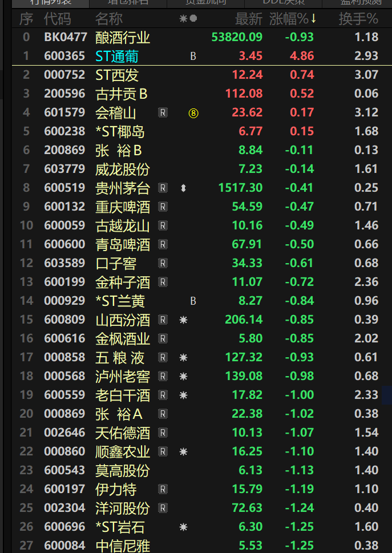Select stock 威龙股份
This screenshot has height=553, width=392.
123,169
